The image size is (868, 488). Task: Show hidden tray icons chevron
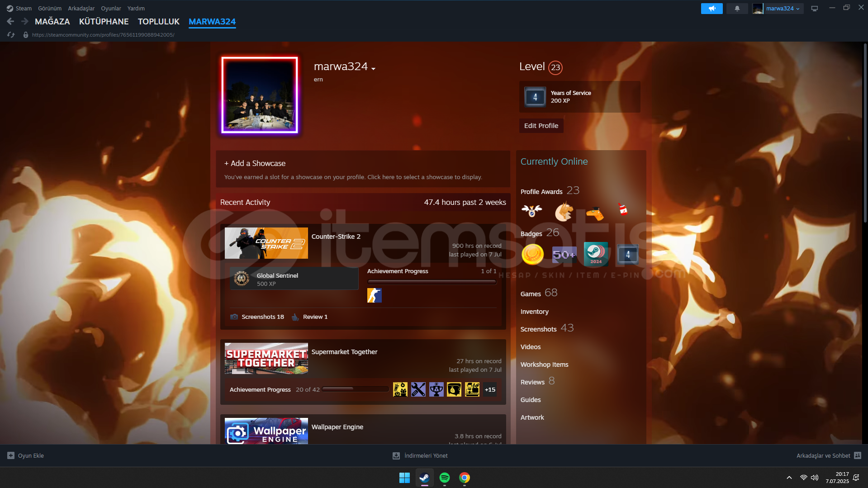coord(789,478)
